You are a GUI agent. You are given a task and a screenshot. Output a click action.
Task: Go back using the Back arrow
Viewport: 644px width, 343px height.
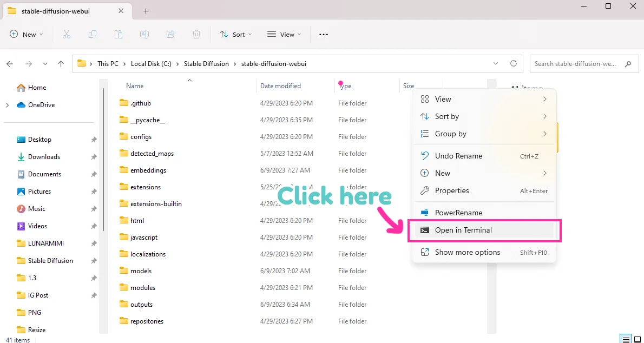tap(10, 64)
